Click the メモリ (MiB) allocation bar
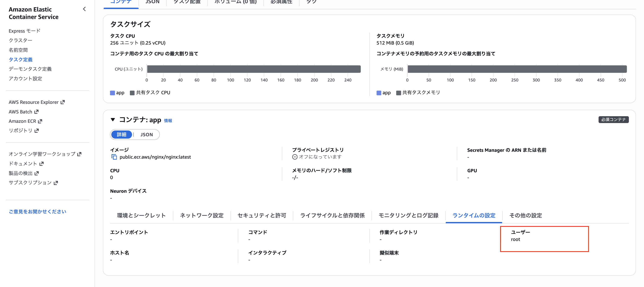 517,69
